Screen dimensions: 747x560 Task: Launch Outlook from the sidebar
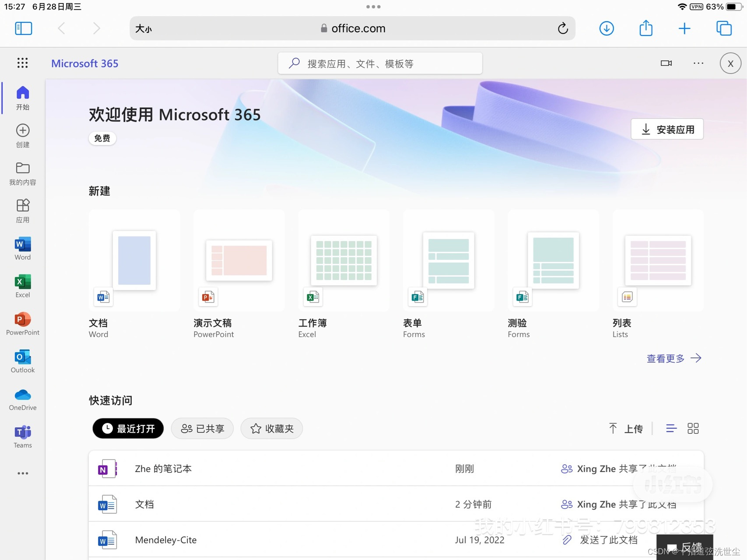point(23,361)
